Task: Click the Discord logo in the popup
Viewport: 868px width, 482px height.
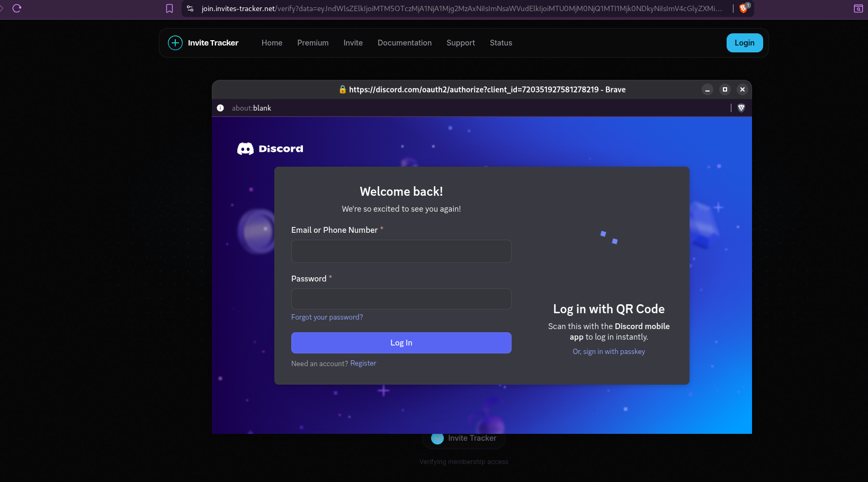Action: click(x=270, y=149)
